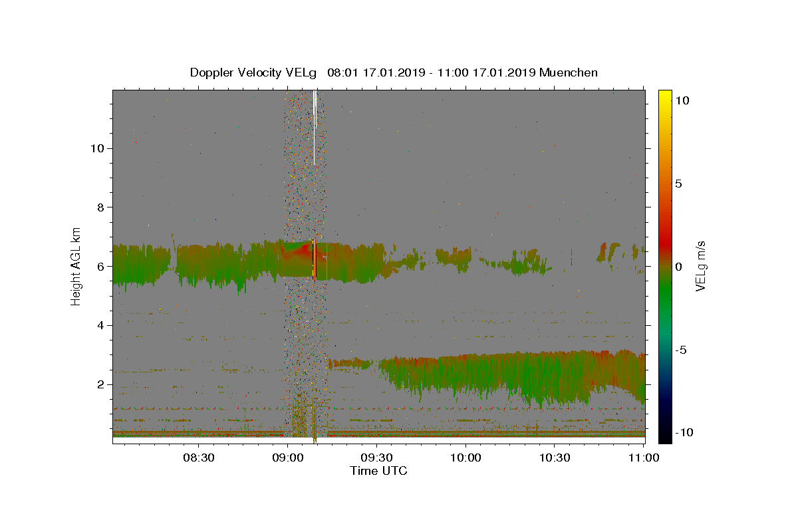Click the colorbar value -5
798x532 pixels.
pyautogui.click(x=681, y=350)
